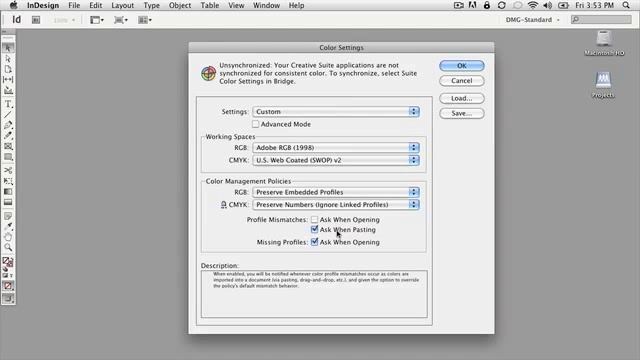Screen dimensions: 640x360
Task: Open CMYK policy dropdown Preserve Numbers
Action: pos(336,205)
